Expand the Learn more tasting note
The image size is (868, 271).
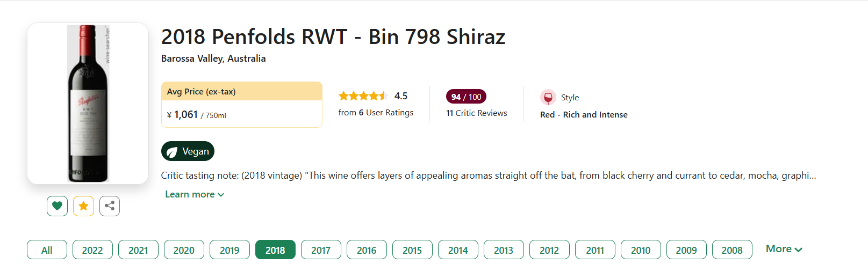(x=194, y=194)
